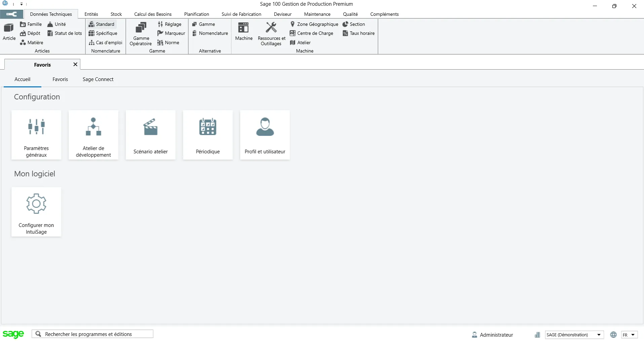Select the Favoris sub-tab
The width and height of the screenshot is (644, 341).
tap(60, 79)
